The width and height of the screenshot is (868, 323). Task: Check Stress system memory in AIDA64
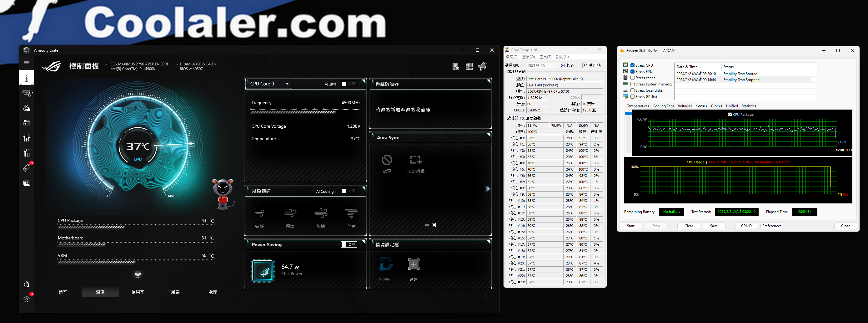point(632,84)
